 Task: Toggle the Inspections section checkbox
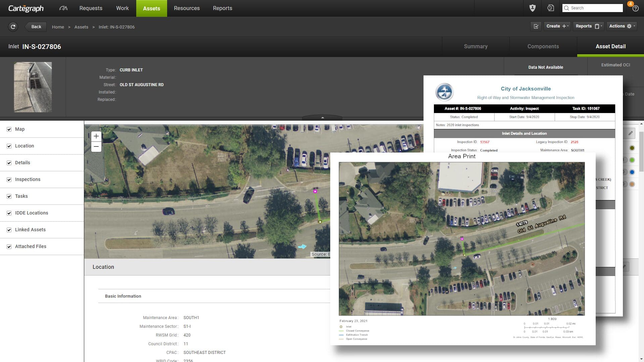click(x=9, y=180)
